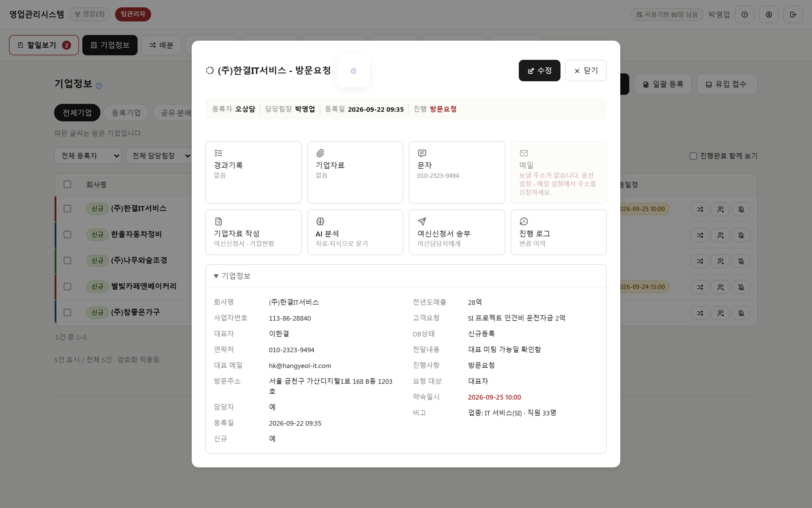Check the 한울자동차정비 row checkbox
Screen dimensions: 812x508
click(x=67, y=235)
